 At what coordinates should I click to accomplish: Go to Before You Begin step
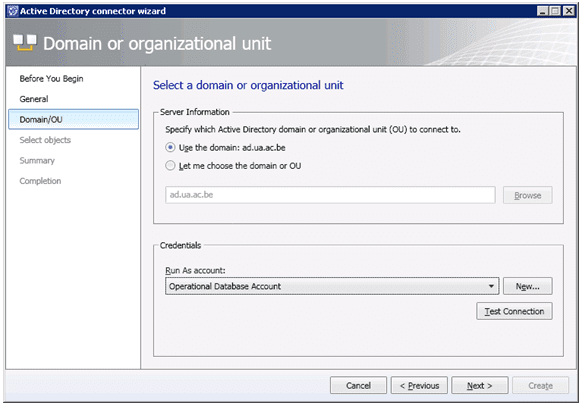click(51, 79)
